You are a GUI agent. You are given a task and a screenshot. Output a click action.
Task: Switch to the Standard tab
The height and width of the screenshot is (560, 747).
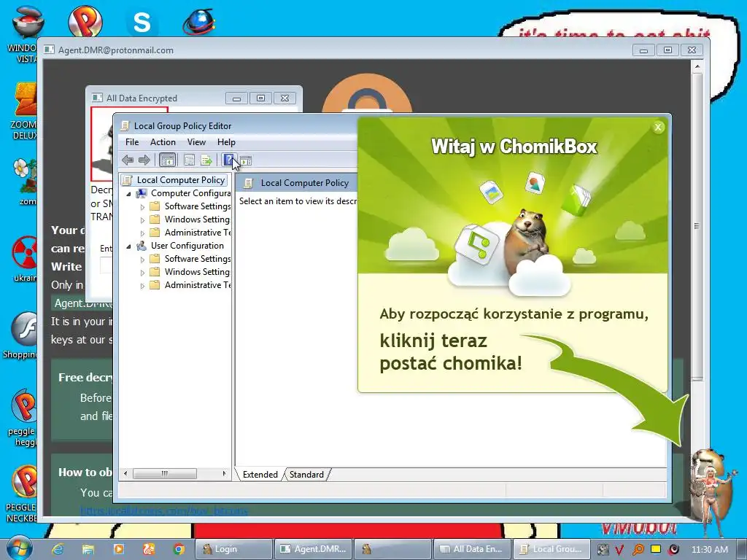click(306, 474)
